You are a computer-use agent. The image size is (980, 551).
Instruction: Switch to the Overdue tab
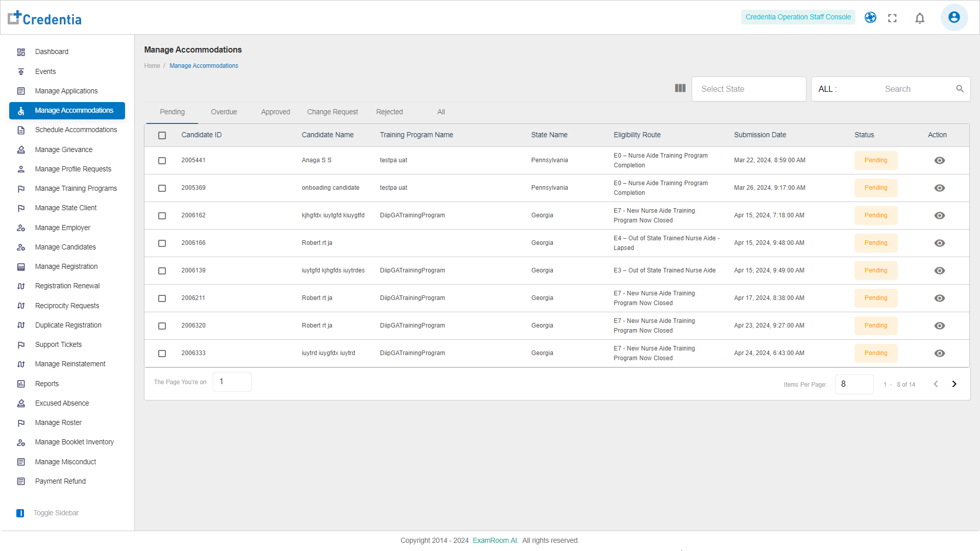[224, 112]
